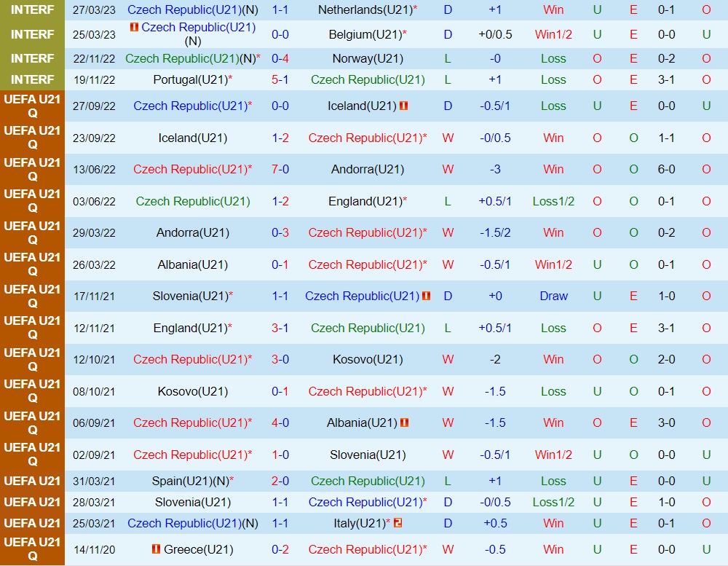Open Italy(U21) team link
Viewport: 728px width, 566px height.
coord(360,523)
